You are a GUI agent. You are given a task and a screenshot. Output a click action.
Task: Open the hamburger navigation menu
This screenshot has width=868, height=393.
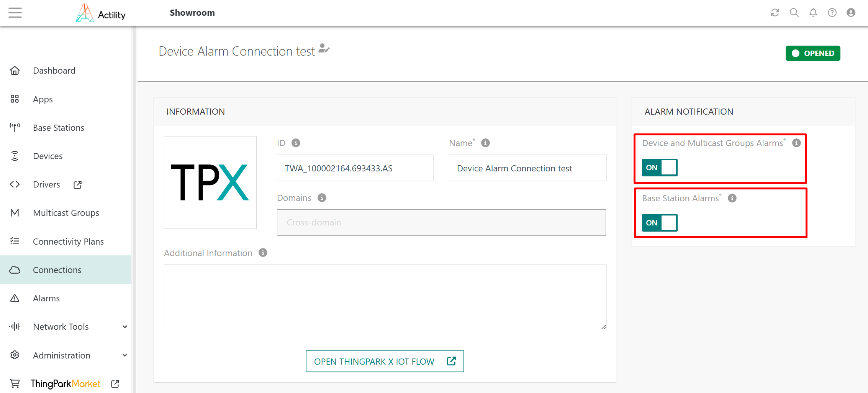click(x=15, y=13)
